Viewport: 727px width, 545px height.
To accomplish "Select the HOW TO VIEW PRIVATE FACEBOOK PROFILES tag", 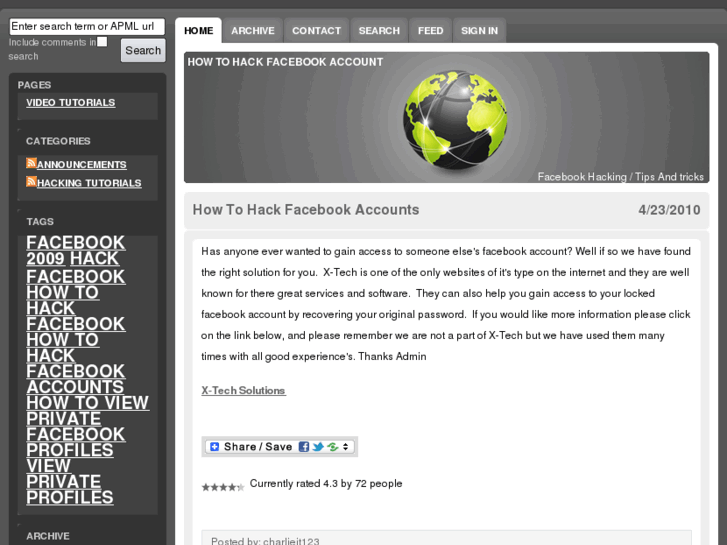I will 88,426.
